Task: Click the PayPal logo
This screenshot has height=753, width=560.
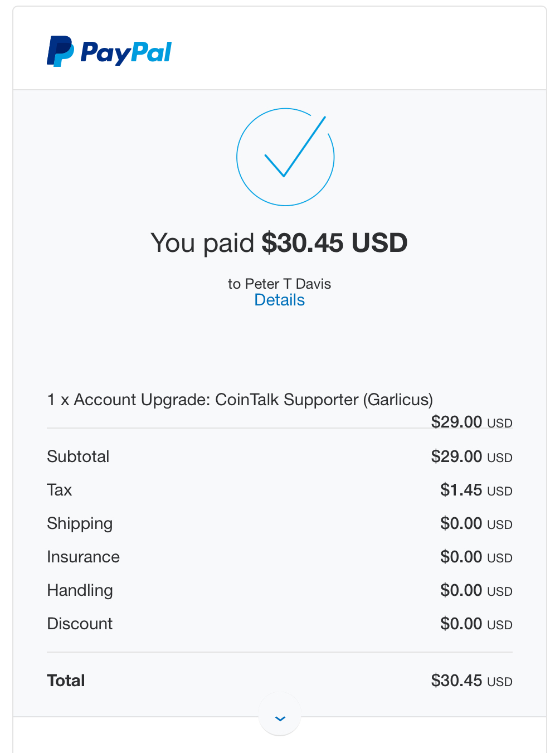Action: pos(109,52)
